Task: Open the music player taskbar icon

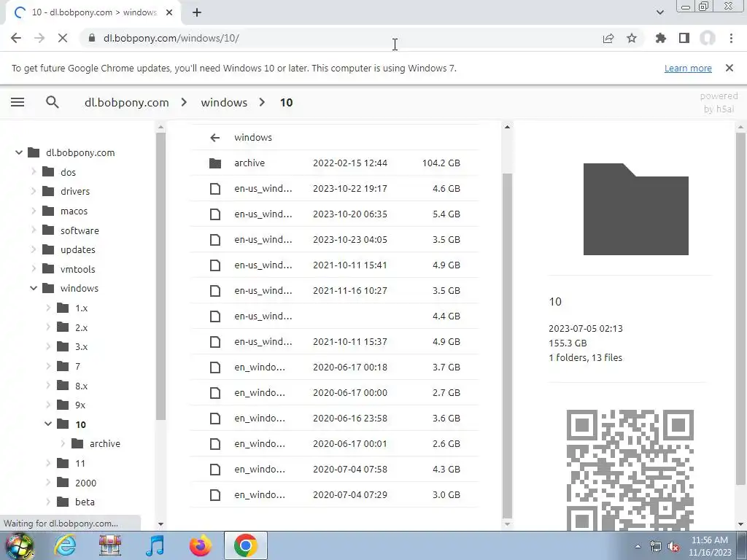Action: (x=155, y=545)
